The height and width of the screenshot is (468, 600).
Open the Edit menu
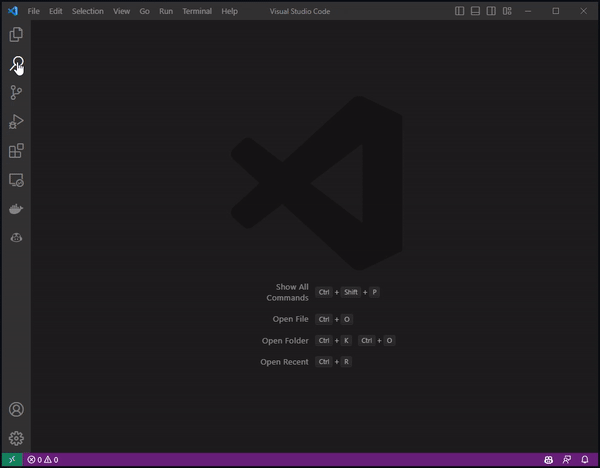[x=55, y=11]
